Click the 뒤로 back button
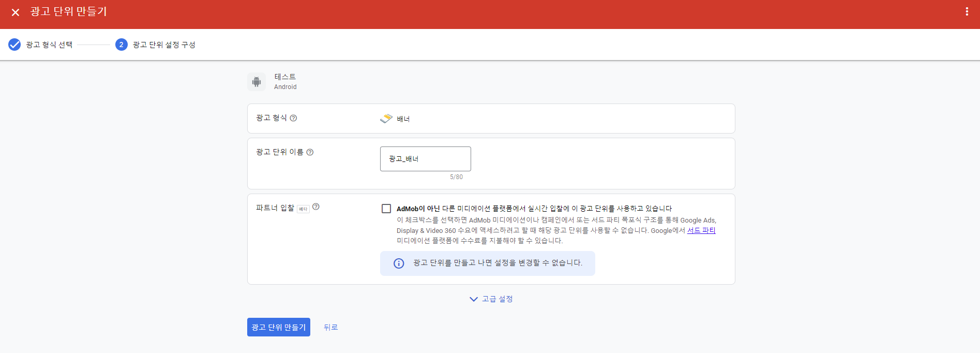This screenshot has width=980, height=353. pyautogui.click(x=331, y=327)
